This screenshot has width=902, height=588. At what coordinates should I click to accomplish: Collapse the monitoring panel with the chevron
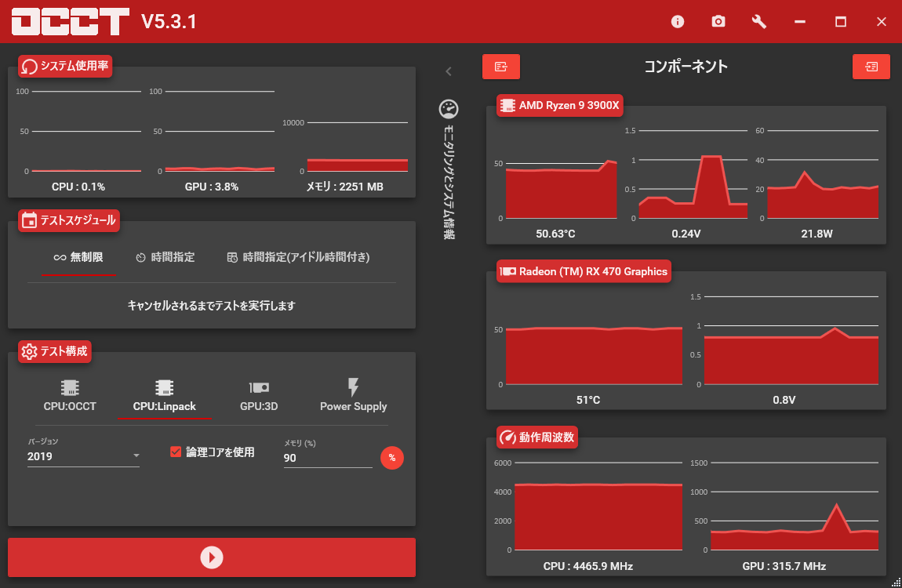(449, 71)
